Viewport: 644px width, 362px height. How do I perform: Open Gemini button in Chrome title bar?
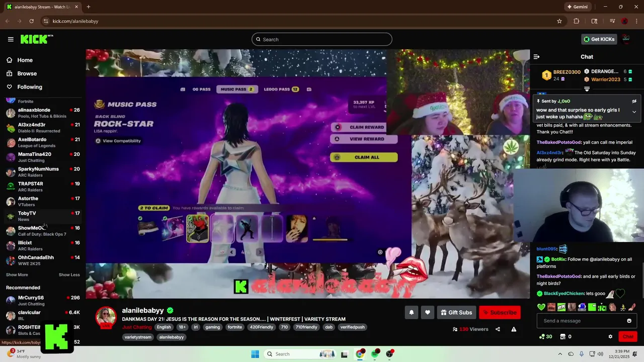(x=577, y=7)
